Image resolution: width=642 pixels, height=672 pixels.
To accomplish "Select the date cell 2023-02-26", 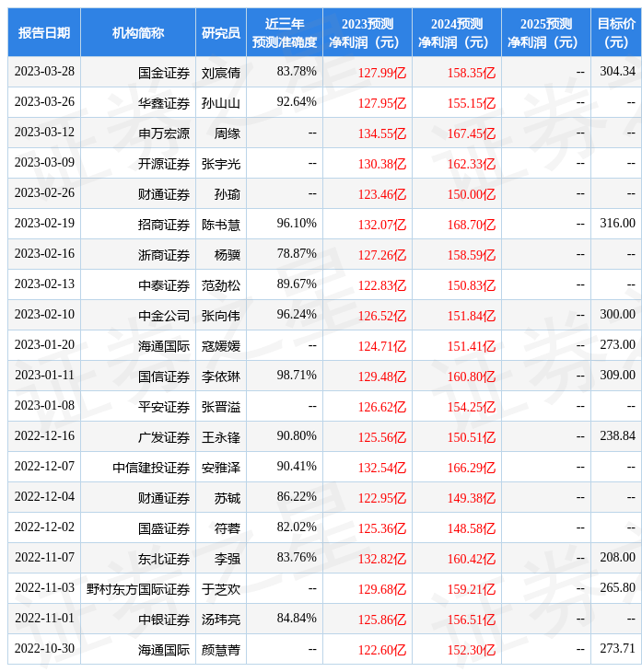I will (44, 193).
